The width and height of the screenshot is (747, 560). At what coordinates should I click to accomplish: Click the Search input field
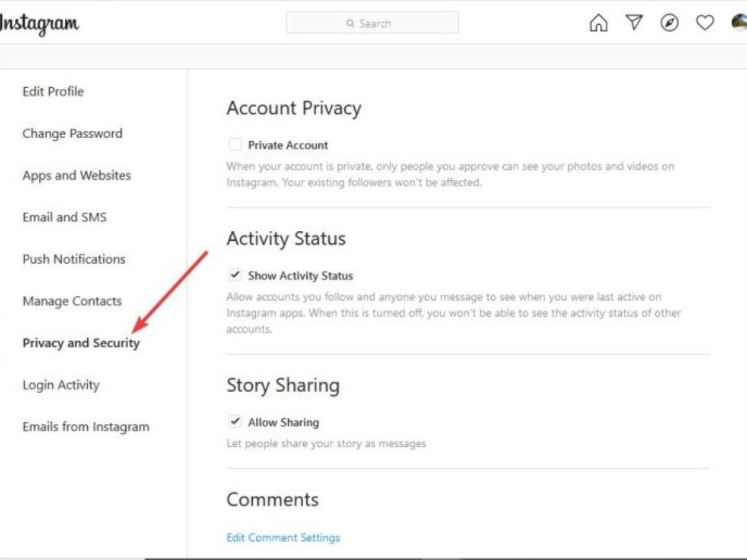372,23
